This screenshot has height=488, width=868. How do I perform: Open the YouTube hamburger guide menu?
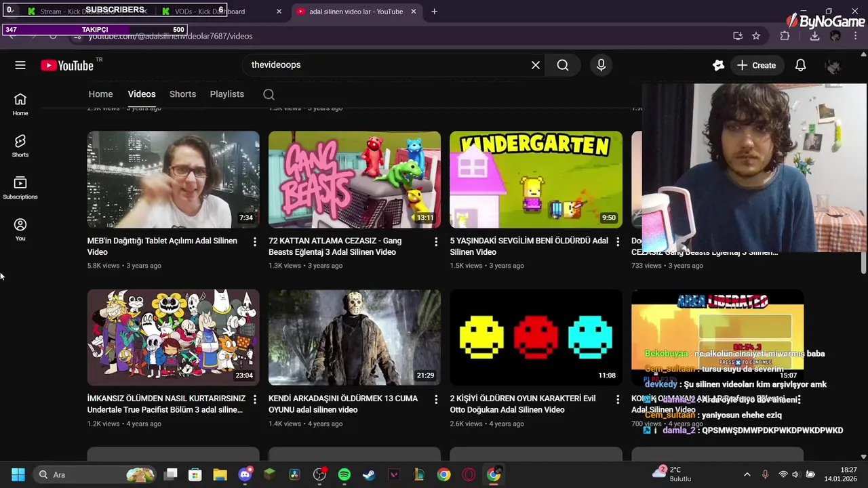pyautogui.click(x=20, y=65)
